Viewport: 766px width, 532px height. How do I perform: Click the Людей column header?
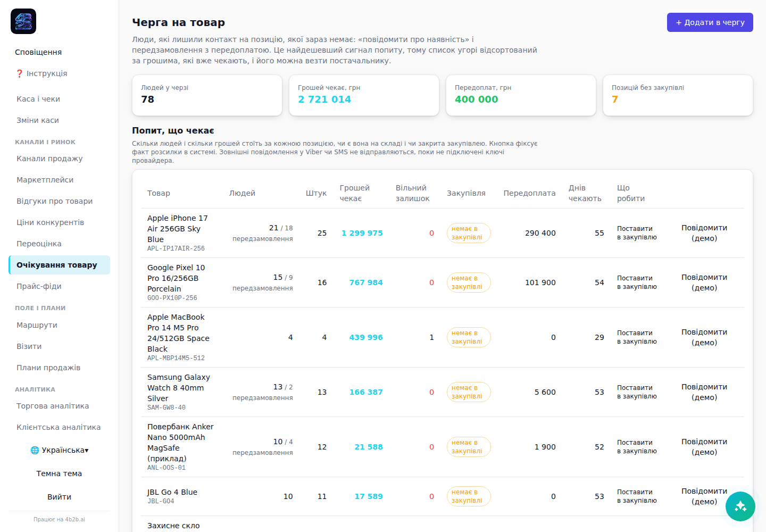242,193
